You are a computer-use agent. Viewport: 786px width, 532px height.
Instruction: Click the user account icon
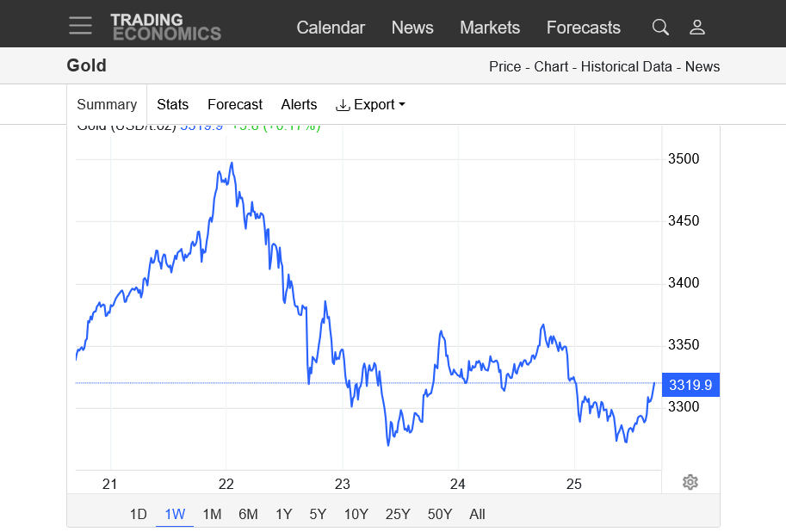click(x=697, y=28)
